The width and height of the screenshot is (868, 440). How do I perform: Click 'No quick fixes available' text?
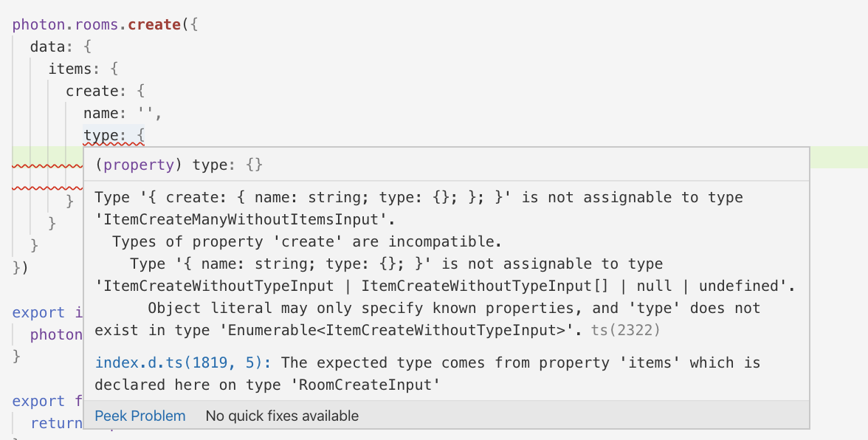(282, 416)
